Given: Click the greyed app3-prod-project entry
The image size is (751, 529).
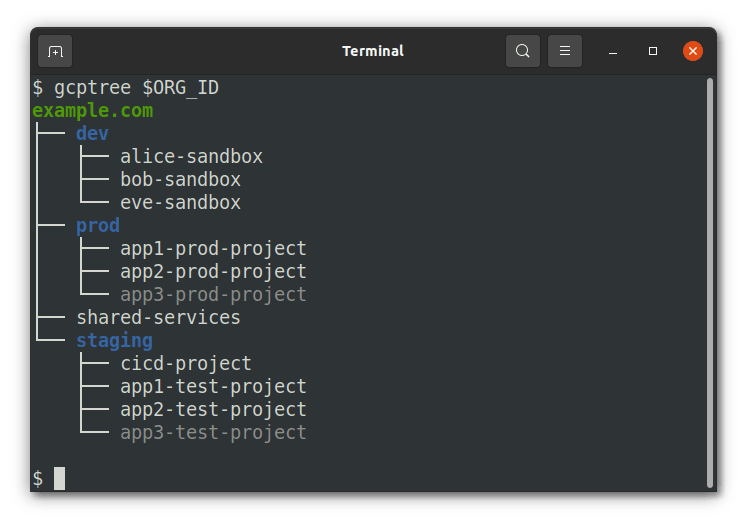Looking at the screenshot, I should coord(213,295).
